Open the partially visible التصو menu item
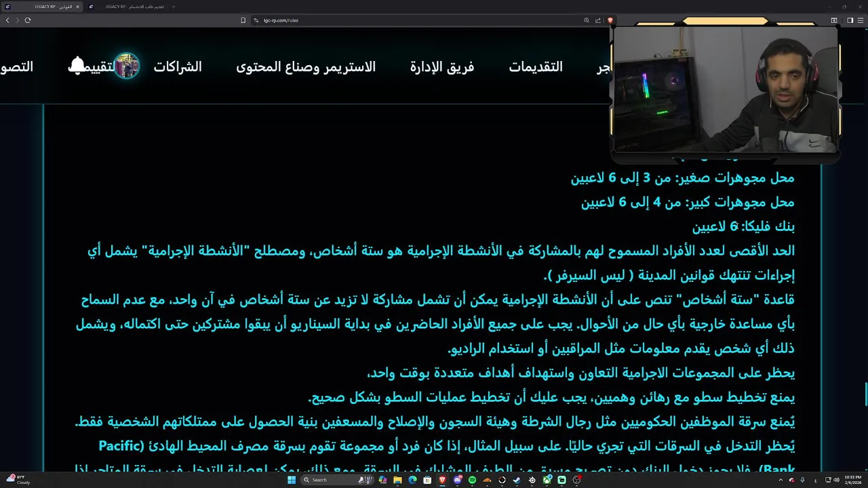This screenshot has width=868, height=488. tap(16, 66)
